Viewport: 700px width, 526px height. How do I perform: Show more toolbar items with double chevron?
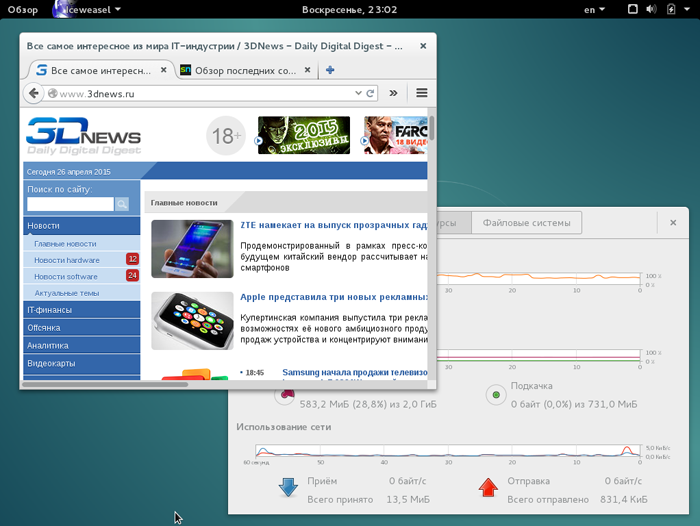point(393,93)
